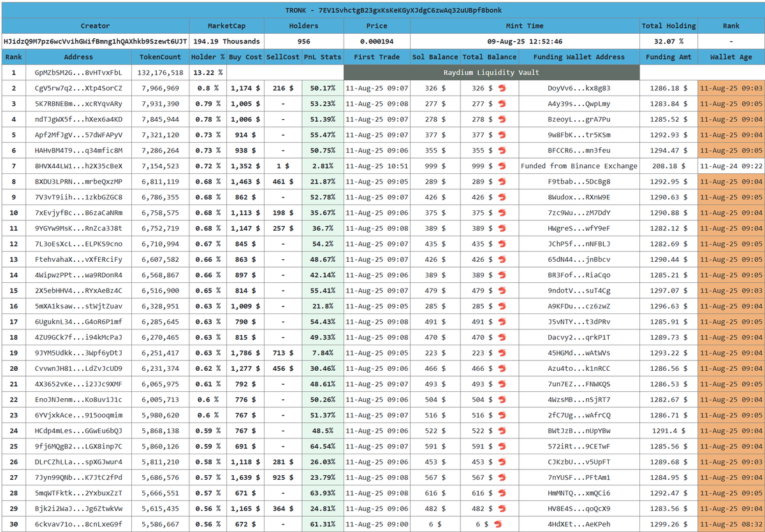
Task: Click sell cost '925 $'
Action: click(283, 478)
